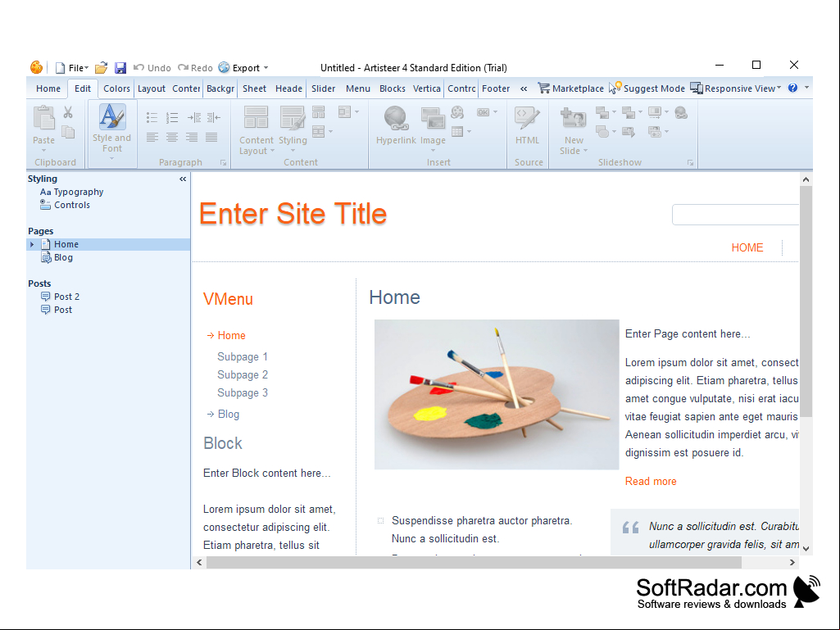The image size is (840, 630).
Task: Click the Copy icon in Clipboard group
Action: 68,132
